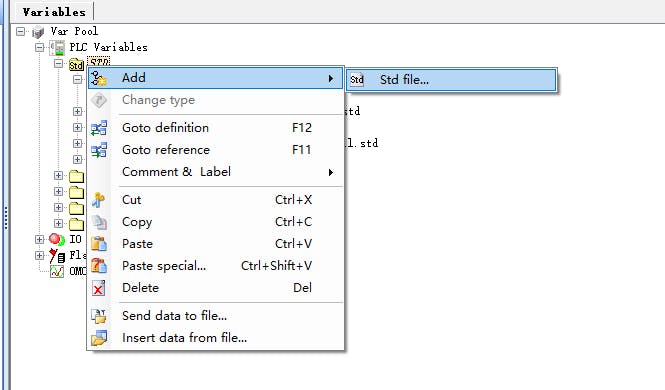
Task: Click the red Delete X icon
Action: point(98,288)
